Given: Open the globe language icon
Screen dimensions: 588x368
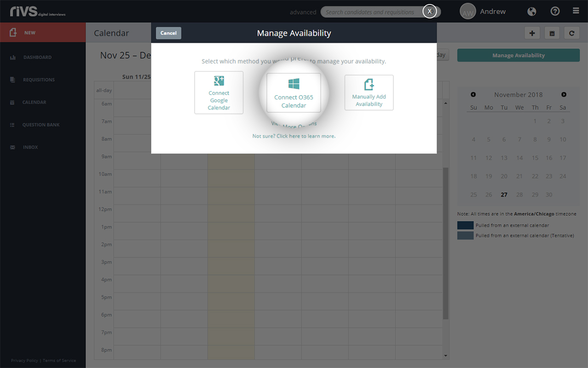Looking at the screenshot, I should (x=531, y=11).
